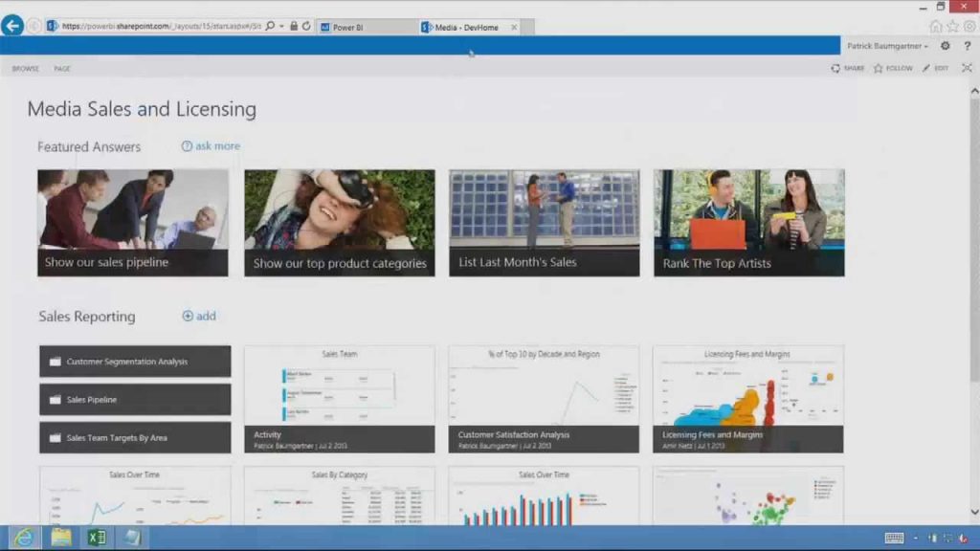Viewport: 980px width, 551px height.
Task: Open the Rank The Top Artists tile
Action: 748,221
